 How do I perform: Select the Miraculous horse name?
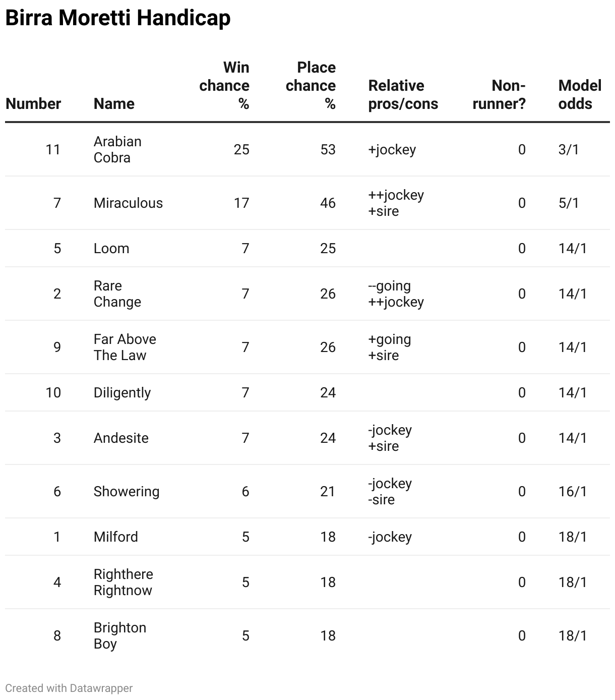pyautogui.click(x=128, y=203)
